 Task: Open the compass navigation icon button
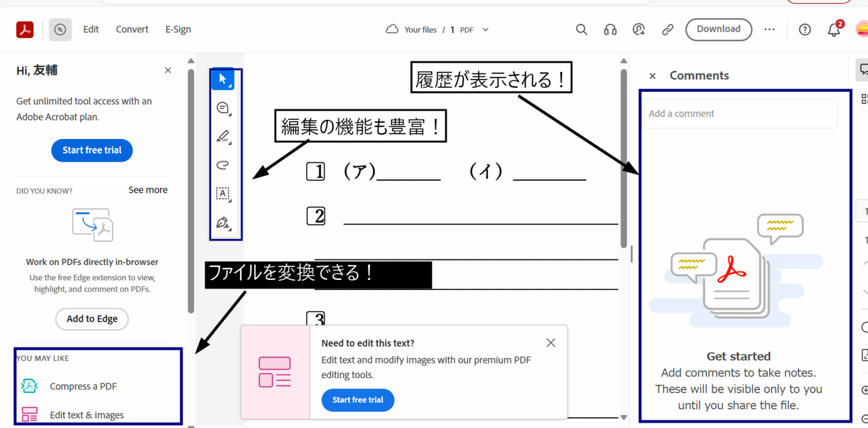click(60, 30)
